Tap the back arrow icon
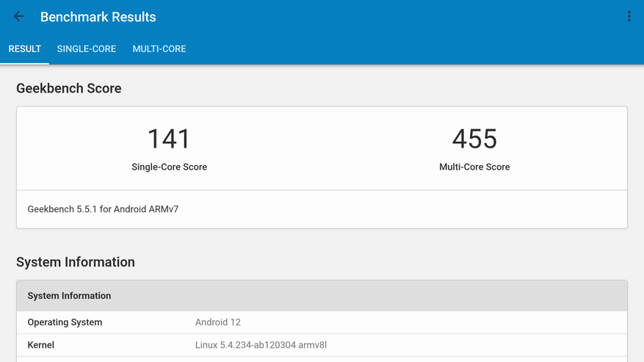644x362 pixels. click(x=19, y=17)
